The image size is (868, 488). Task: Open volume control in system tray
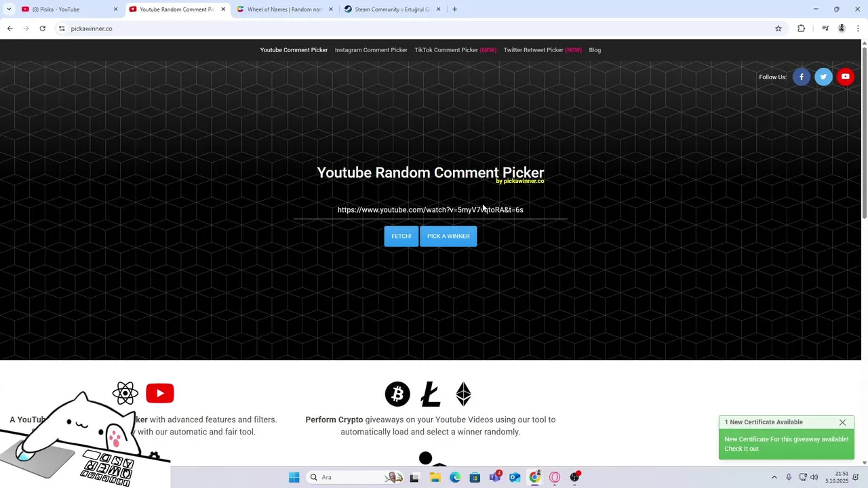click(x=814, y=477)
